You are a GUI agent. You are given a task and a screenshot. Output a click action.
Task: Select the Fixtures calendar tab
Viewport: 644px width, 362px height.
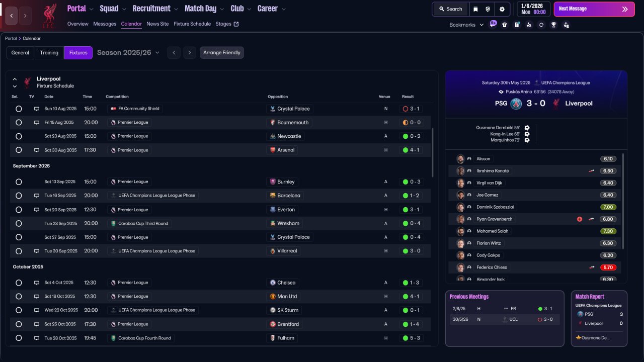click(x=78, y=53)
